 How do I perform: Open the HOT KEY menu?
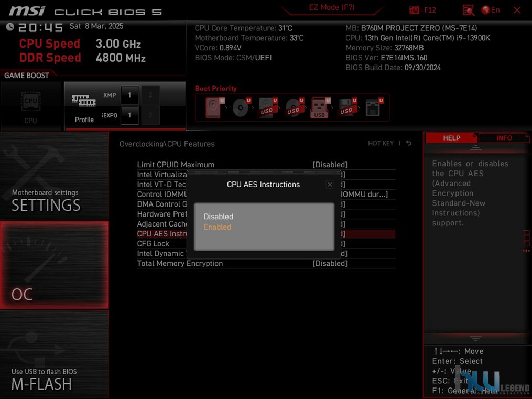(x=381, y=143)
